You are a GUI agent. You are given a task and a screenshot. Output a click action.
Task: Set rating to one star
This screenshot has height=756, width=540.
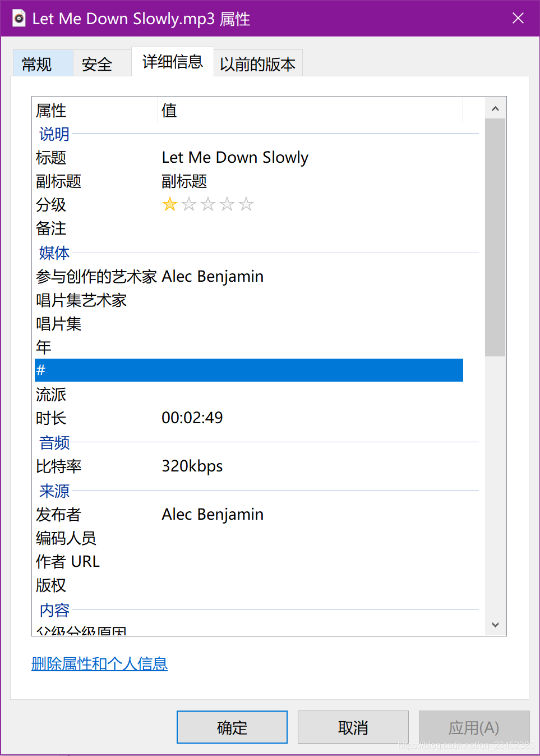tap(170, 204)
